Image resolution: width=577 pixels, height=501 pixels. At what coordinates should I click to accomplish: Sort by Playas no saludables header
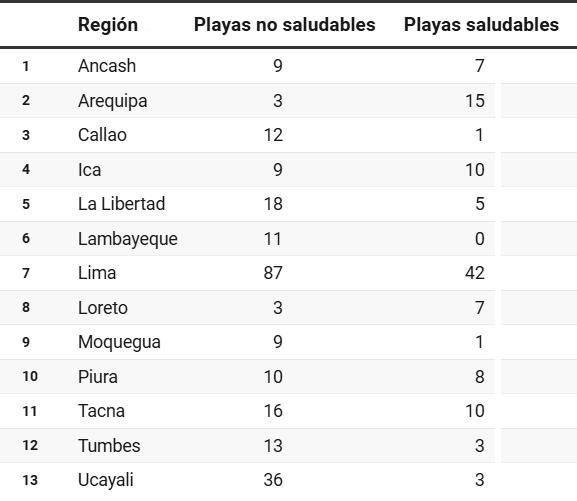click(x=284, y=25)
